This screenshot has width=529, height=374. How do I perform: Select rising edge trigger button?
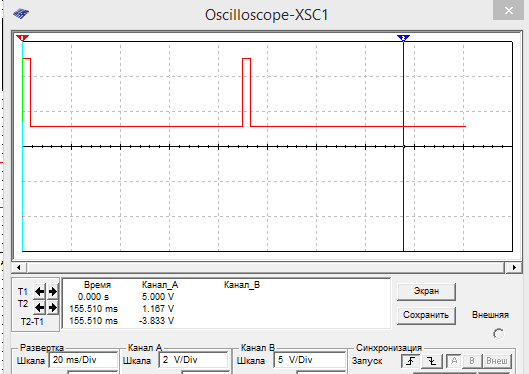[x=411, y=361]
